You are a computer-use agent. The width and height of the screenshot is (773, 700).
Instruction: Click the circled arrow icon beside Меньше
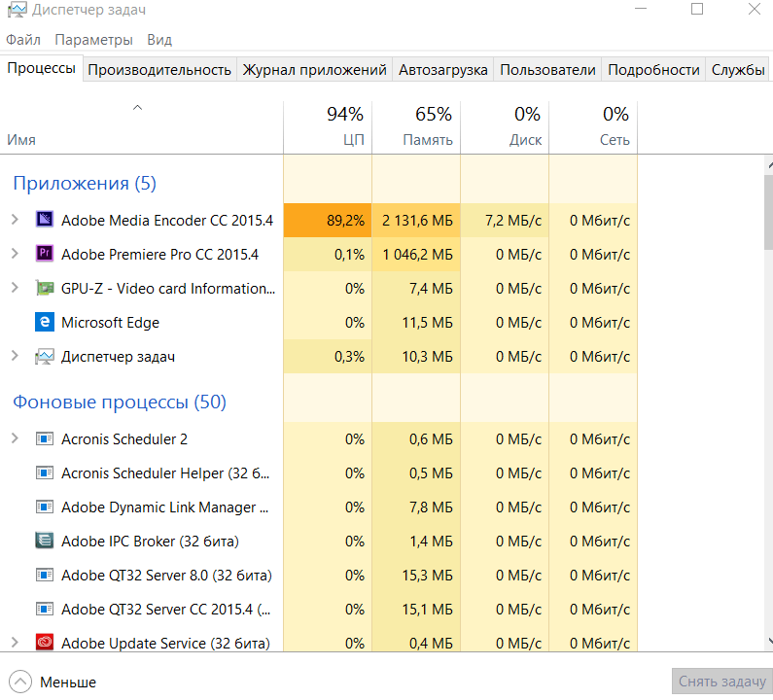click(20, 682)
